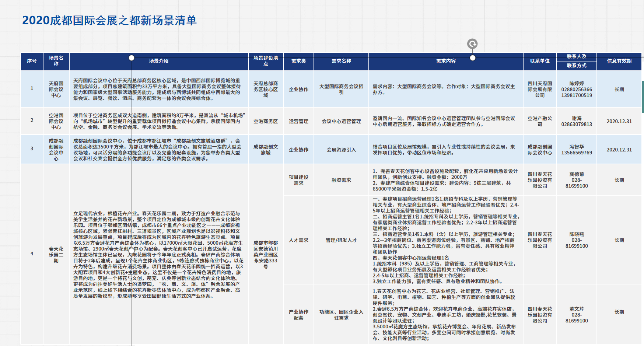Click the 企业协作 cell in the 天府国际会议中心 row
644x346 pixels.
click(x=298, y=89)
